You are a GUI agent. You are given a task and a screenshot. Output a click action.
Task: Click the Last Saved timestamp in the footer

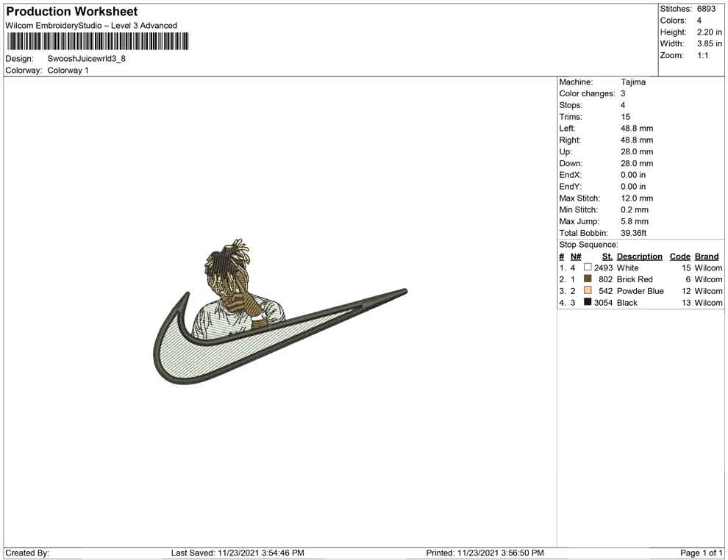click(238, 553)
